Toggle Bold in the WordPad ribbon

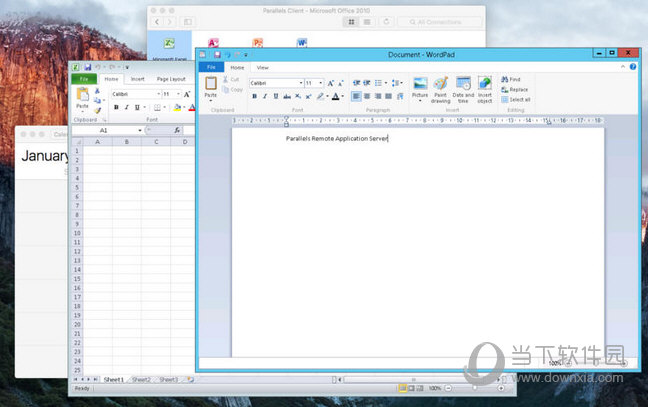pyautogui.click(x=254, y=96)
